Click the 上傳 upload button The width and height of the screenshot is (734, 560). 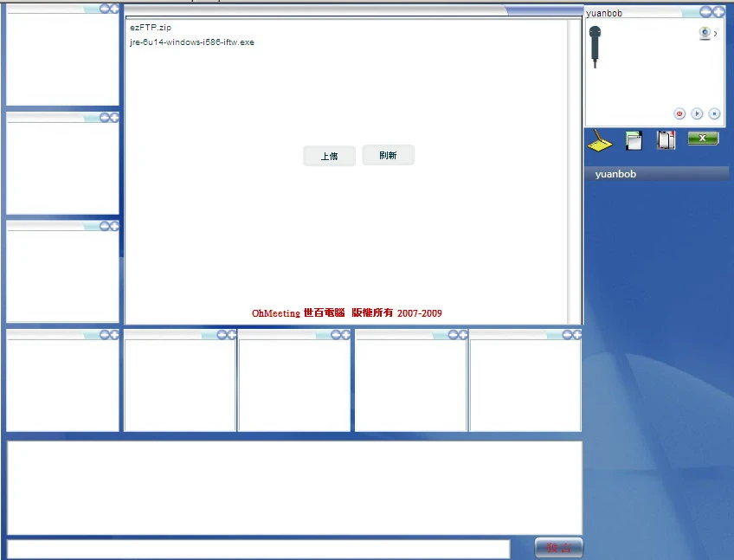[329, 156]
